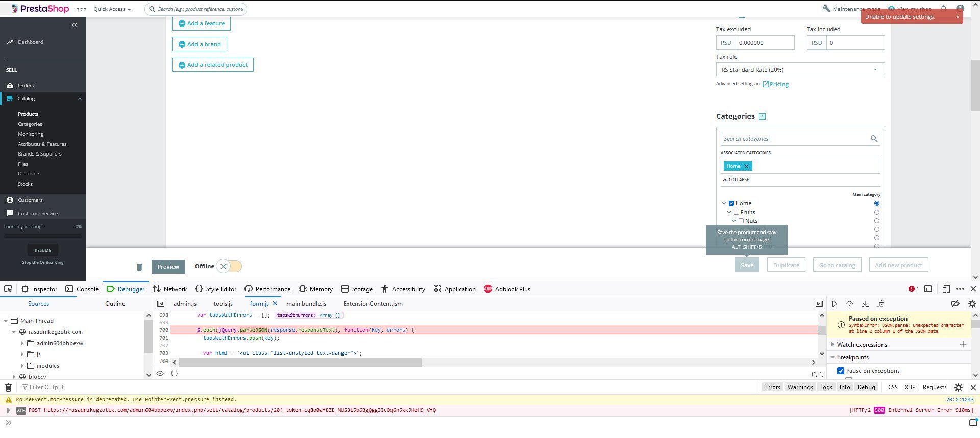Click the PrestaShop logo

(x=40, y=9)
